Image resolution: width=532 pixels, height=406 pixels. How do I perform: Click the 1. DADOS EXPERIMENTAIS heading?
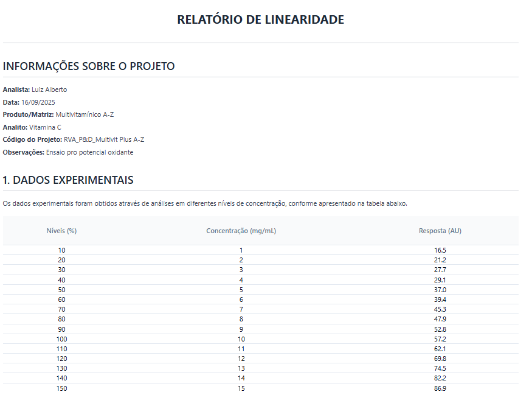[x=68, y=180]
